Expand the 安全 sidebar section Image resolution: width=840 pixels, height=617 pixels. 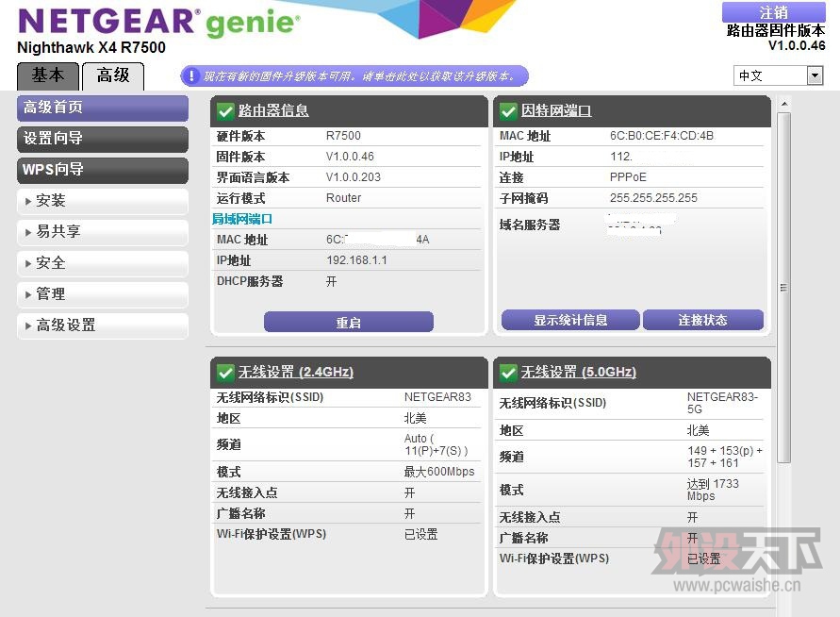click(x=103, y=263)
